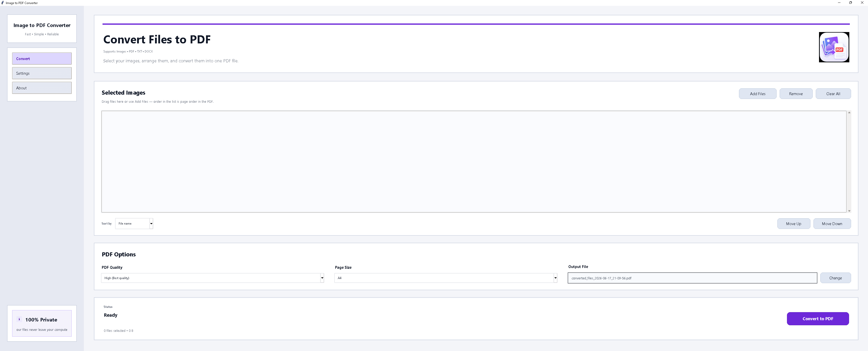Click the '0 files selected • 0 B' text
868x351 pixels.
[x=118, y=331]
